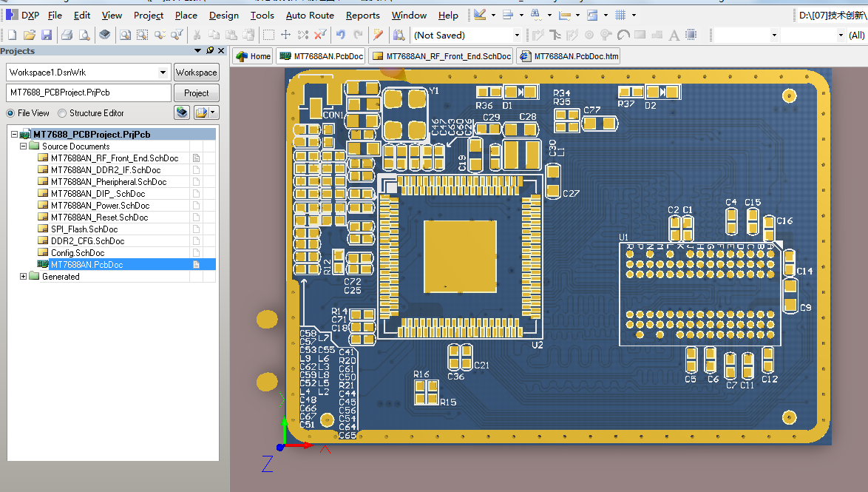Select the File View radio button
Screen dimensions: 868x492
(x=10, y=113)
